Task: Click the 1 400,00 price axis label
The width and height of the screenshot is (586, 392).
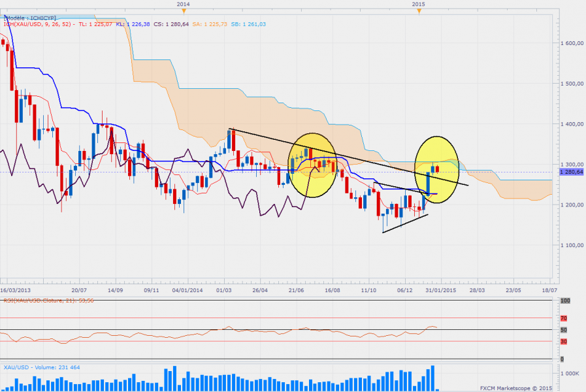Action: (x=572, y=124)
